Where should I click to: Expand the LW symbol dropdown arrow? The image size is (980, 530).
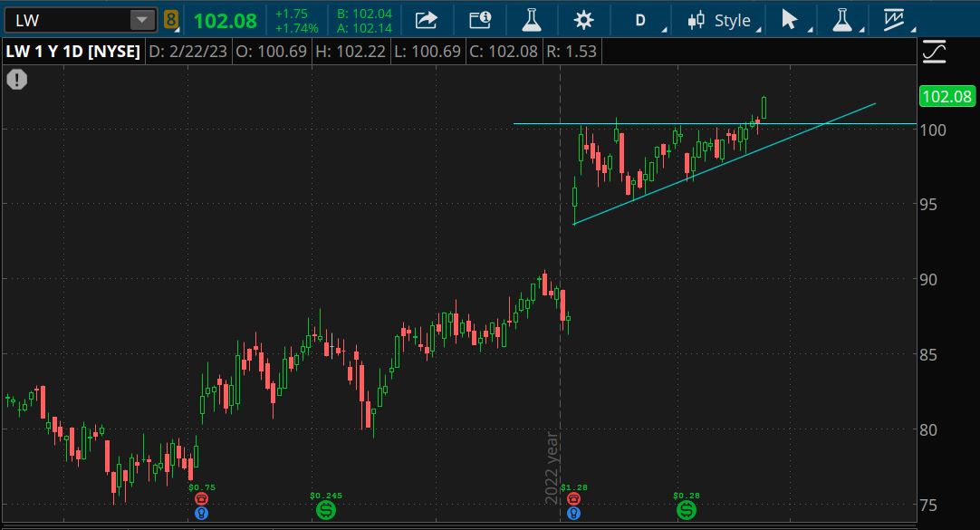(142, 19)
